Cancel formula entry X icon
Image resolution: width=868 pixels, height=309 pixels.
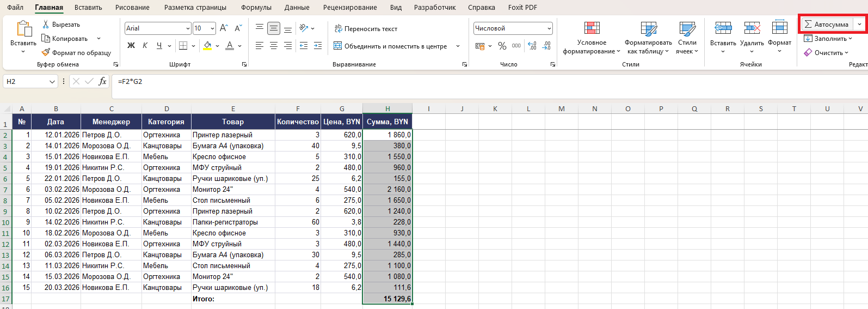pos(76,81)
